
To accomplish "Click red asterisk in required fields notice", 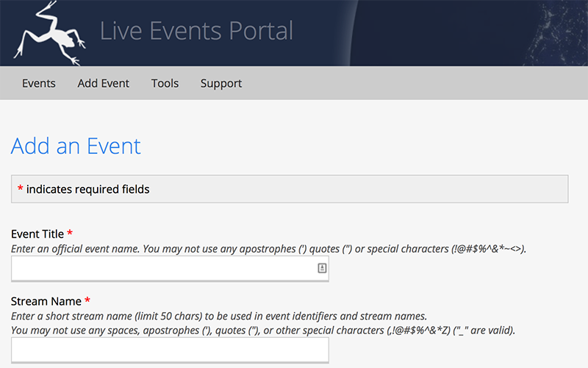I will pos(21,188).
